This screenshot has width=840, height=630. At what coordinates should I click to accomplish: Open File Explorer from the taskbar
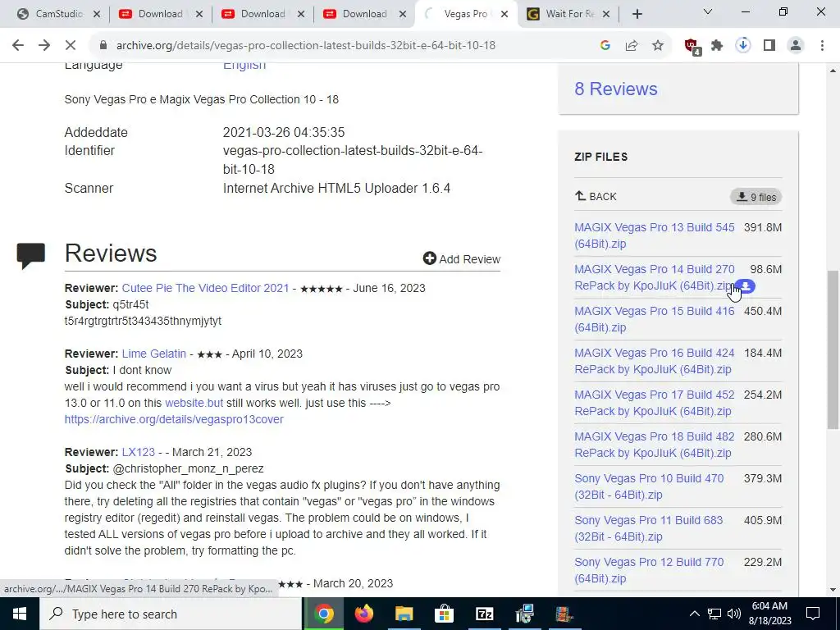[404, 614]
